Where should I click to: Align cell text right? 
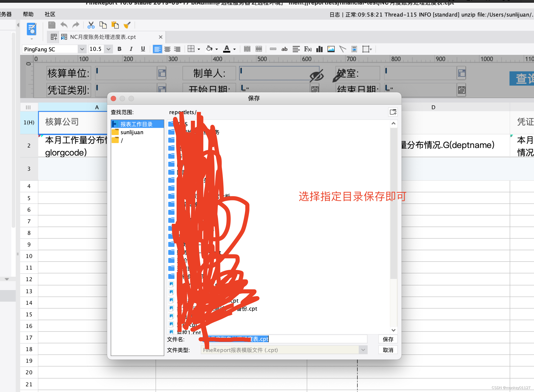(x=177, y=49)
